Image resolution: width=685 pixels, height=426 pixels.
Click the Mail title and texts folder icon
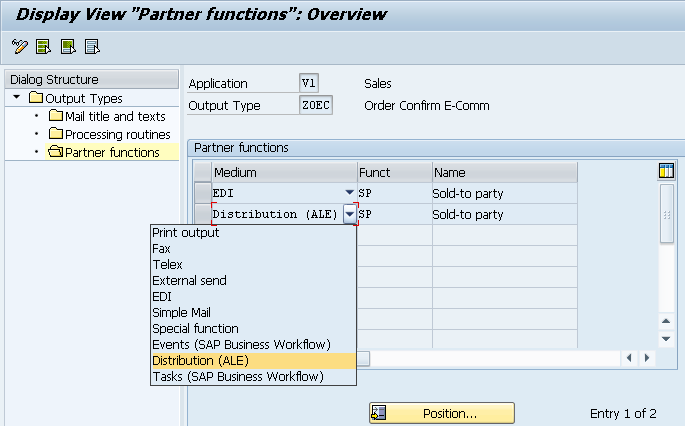pyautogui.click(x=56, y=117)
